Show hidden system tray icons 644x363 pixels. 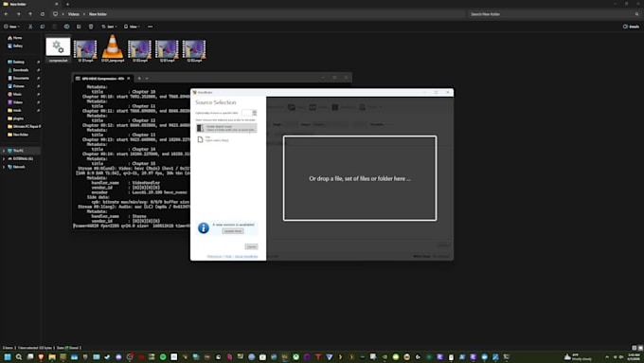(607, 356)
